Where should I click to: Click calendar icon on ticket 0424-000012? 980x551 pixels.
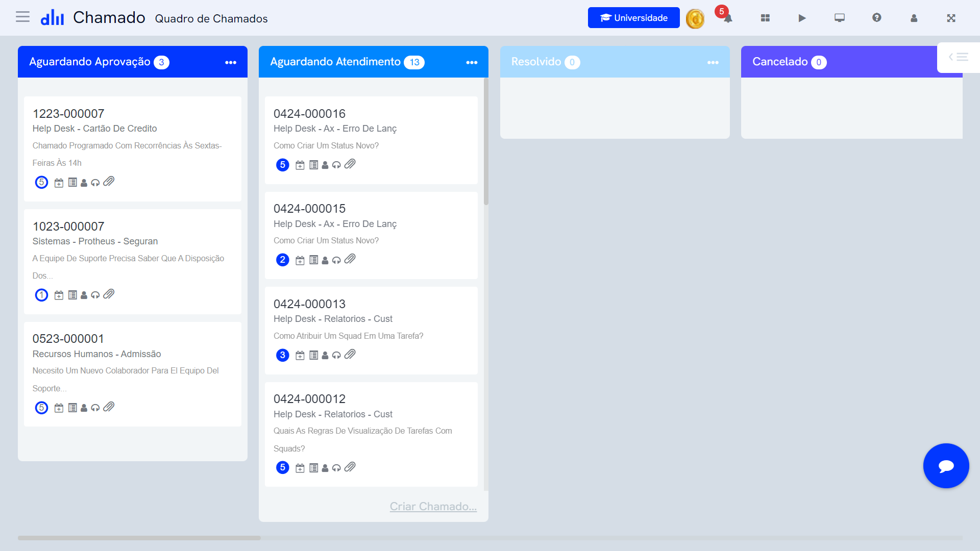pyautogui.click(x=300, y=468)
